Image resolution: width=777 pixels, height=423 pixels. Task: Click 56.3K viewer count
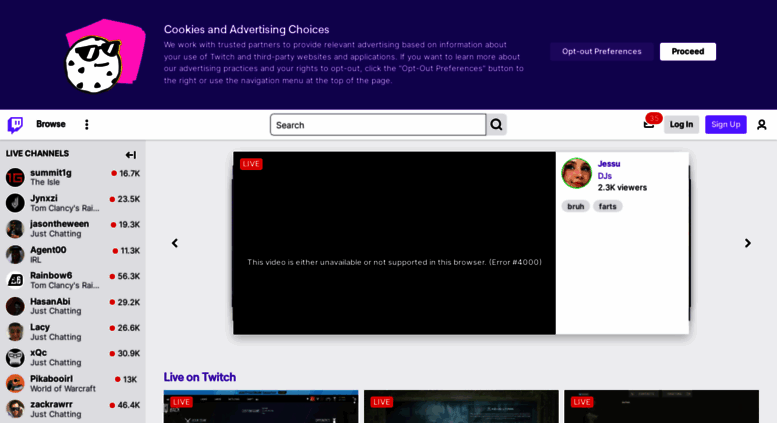tap(128, 276)
